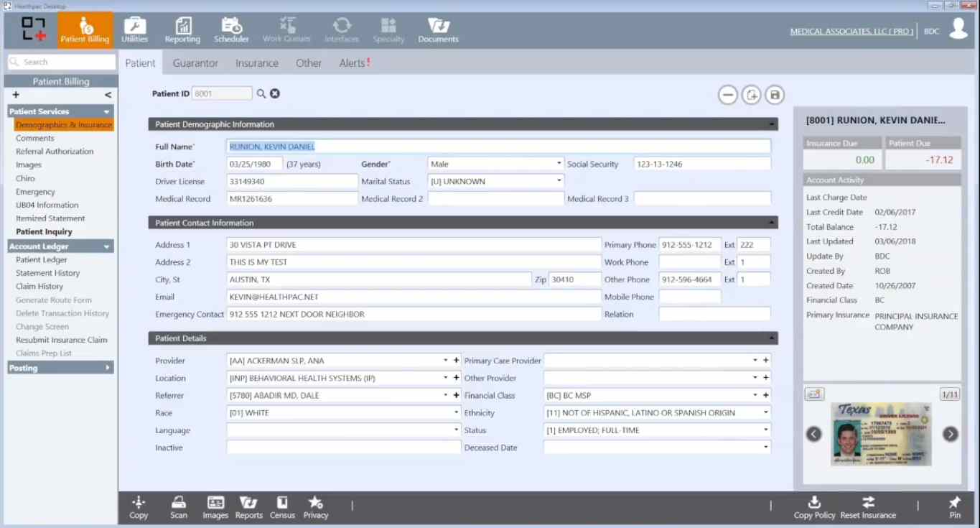
Task: Switch to the Insurance tab
Action: coord(256,63)
